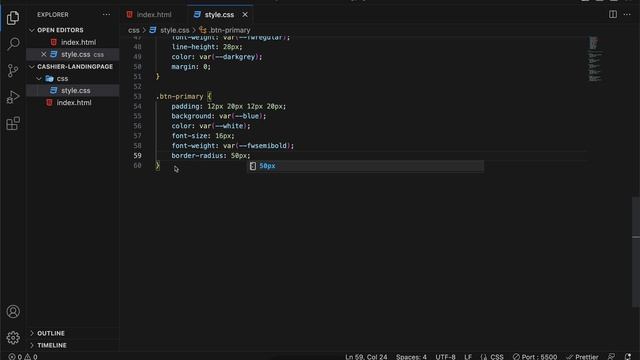Click line number 53 in gutter
640x360 pixels.
coord(137,97)
